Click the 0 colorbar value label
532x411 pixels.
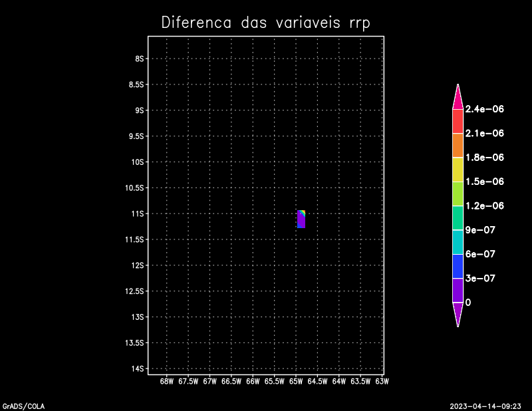[468, 303]
